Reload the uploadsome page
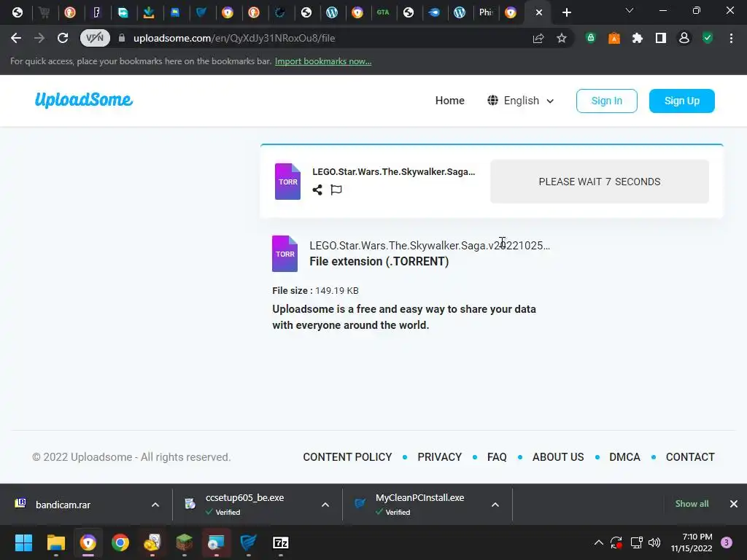Viewport: 747px width, 560px height. [63, 38]
